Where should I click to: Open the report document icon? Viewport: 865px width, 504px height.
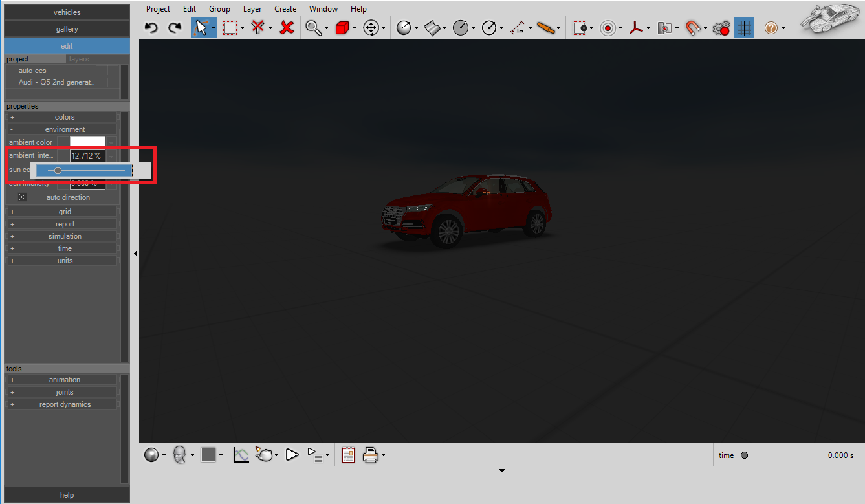[348, 455]
